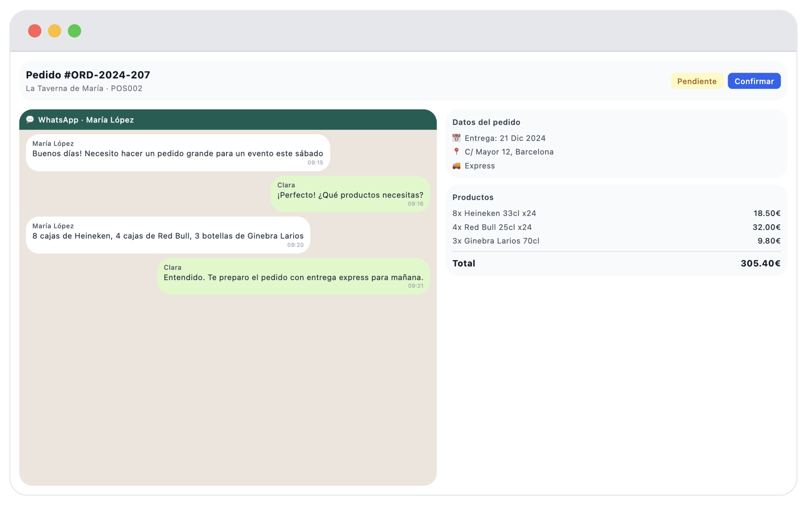Click the green maximize window button

click(74, 31)
